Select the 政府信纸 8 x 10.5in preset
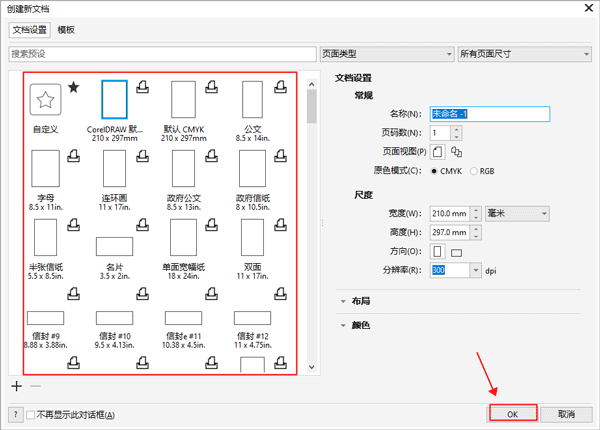Viewport: 600px width, 430px height. 252,168
